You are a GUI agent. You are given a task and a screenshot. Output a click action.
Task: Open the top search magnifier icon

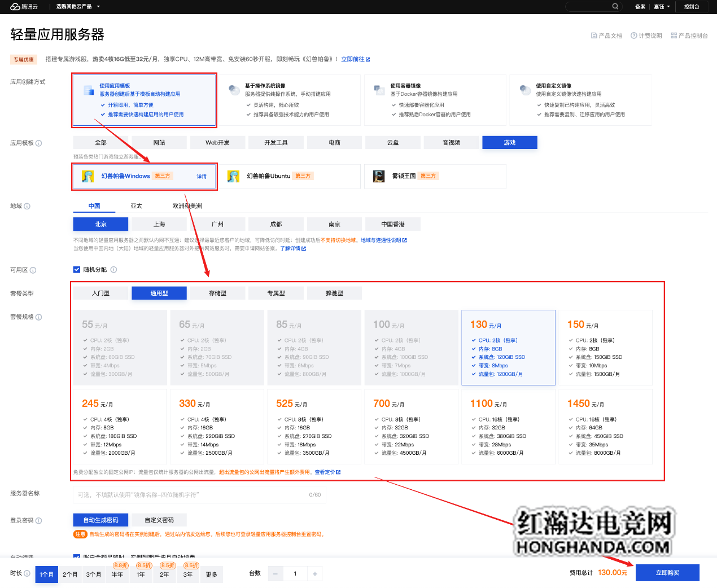point(615,7)
